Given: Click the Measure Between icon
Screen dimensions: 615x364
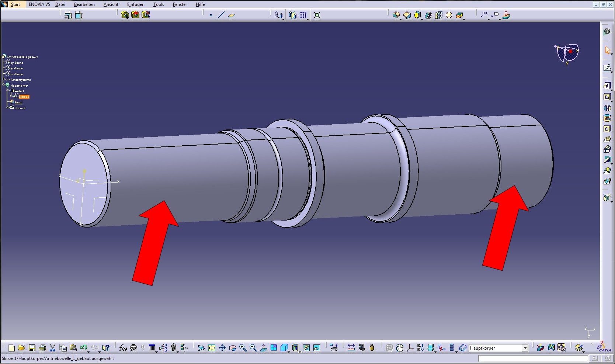Looking at the screenshot, I should point(351,348).
